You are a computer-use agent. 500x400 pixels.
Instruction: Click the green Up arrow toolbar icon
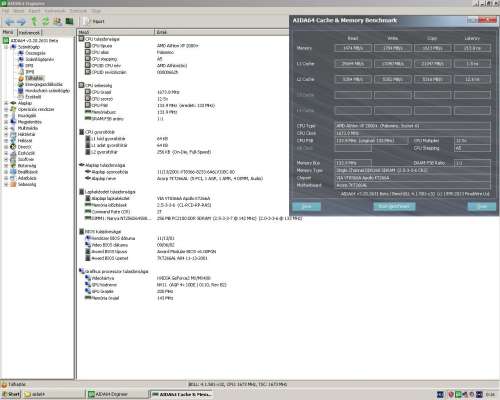point(34,22)
